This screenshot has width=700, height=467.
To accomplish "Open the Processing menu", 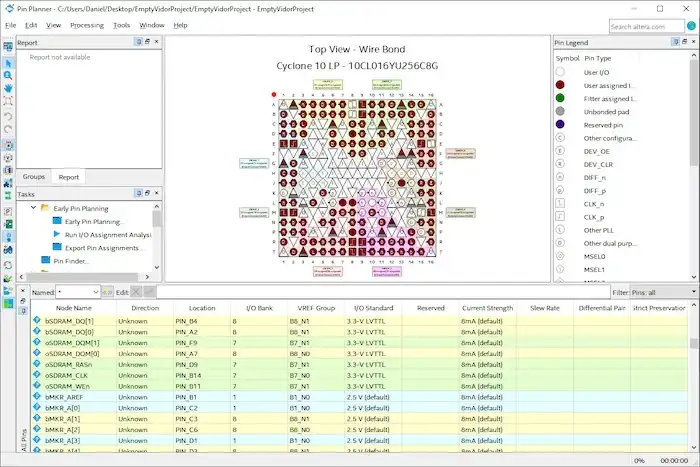I will pos(87,24).
